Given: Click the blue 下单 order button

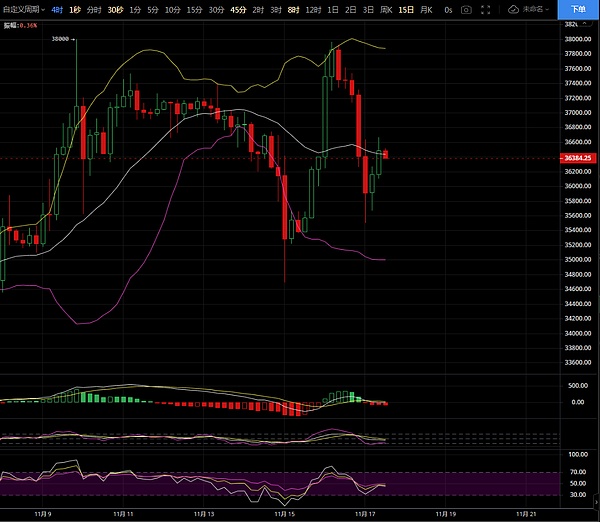Looking at the screenshot, I should click(579, 9).
